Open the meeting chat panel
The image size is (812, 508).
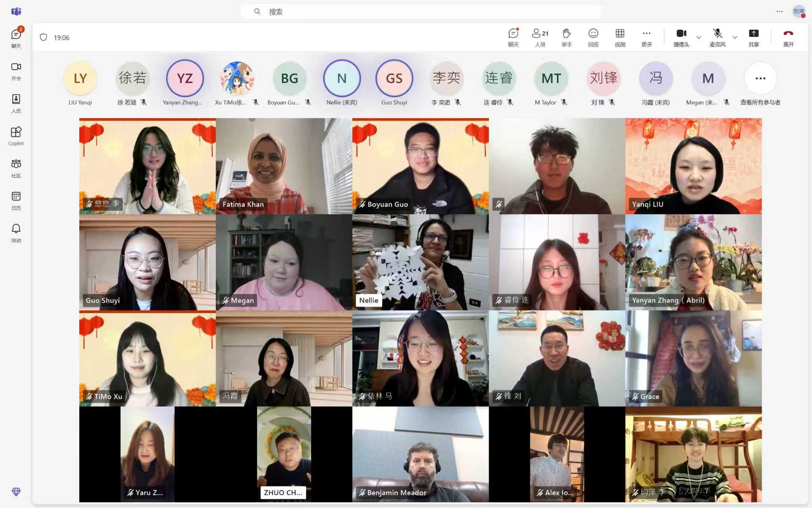click(513, 37)
